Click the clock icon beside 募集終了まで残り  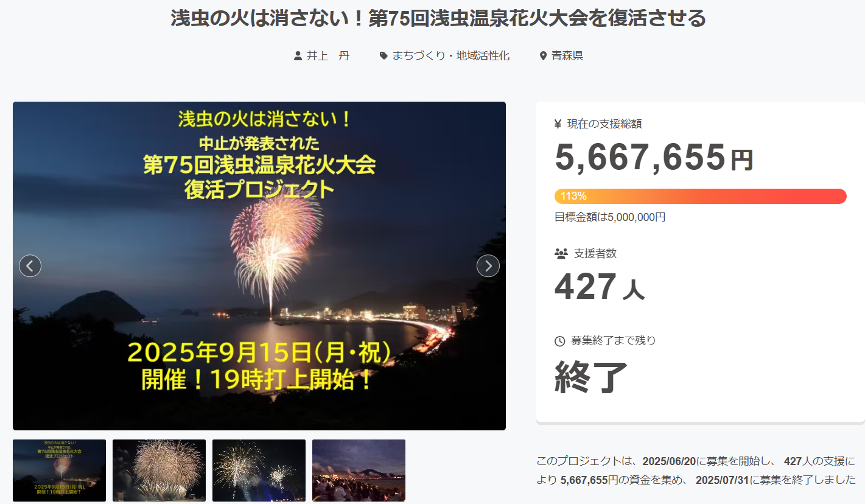coord(560,341)
